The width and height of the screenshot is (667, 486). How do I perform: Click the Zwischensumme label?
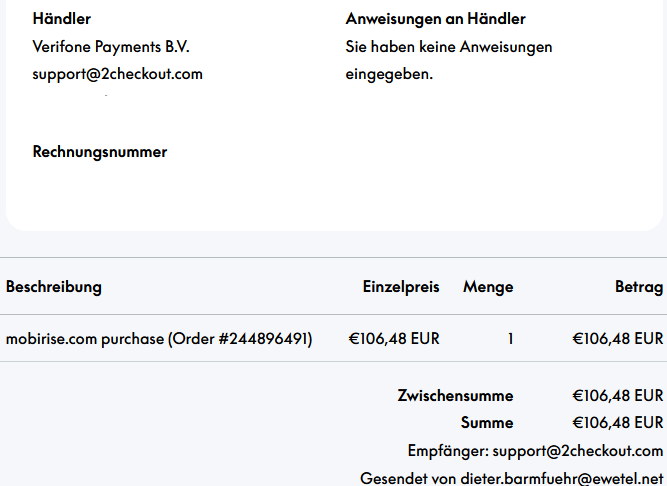pyautogui.click(x=455, y=395)
